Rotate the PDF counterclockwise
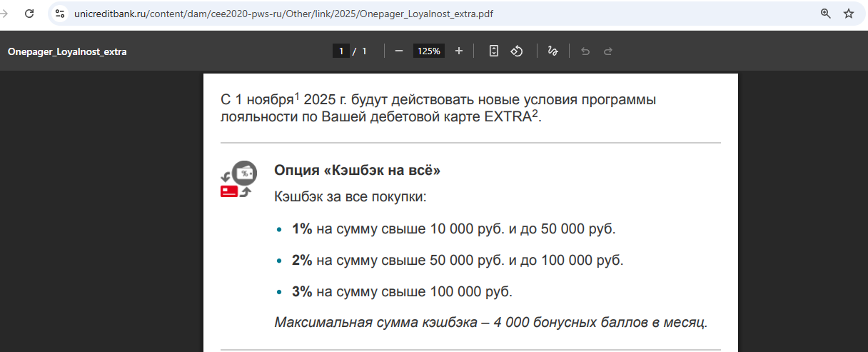 [x=518, y=51]
